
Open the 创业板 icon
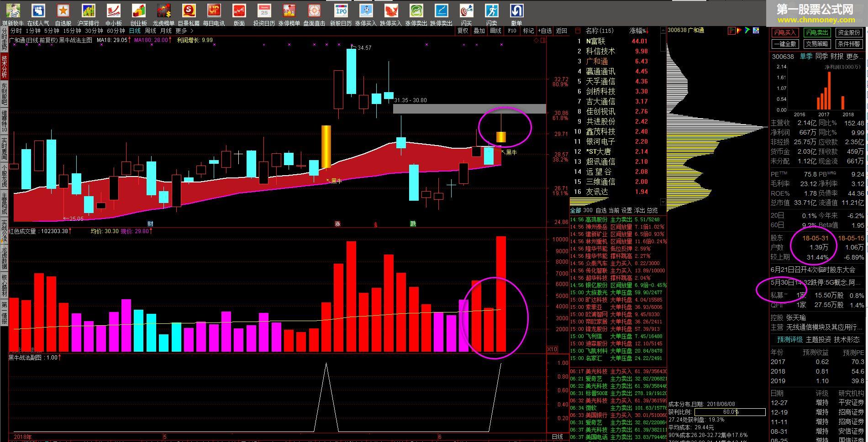tap(138, 10)
